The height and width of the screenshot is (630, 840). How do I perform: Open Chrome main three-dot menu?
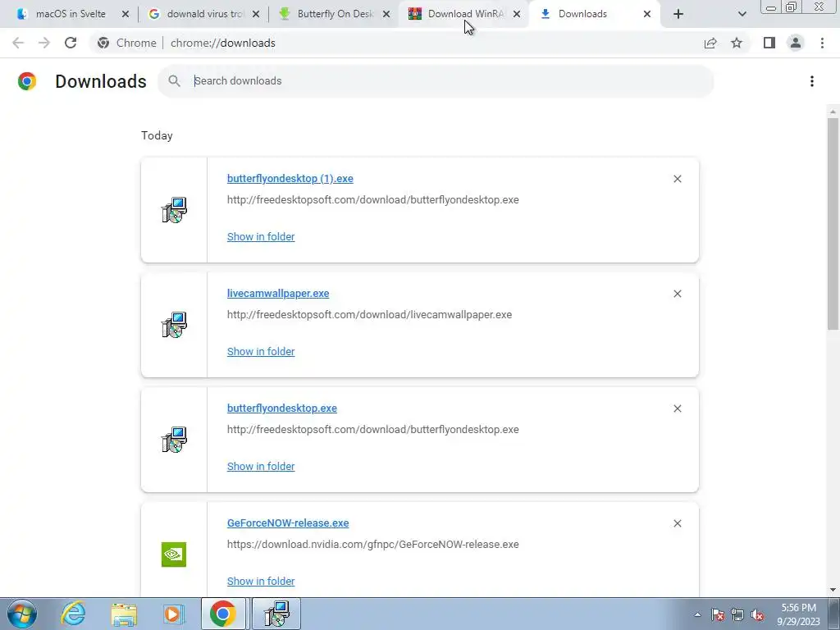tap(822, 43)
